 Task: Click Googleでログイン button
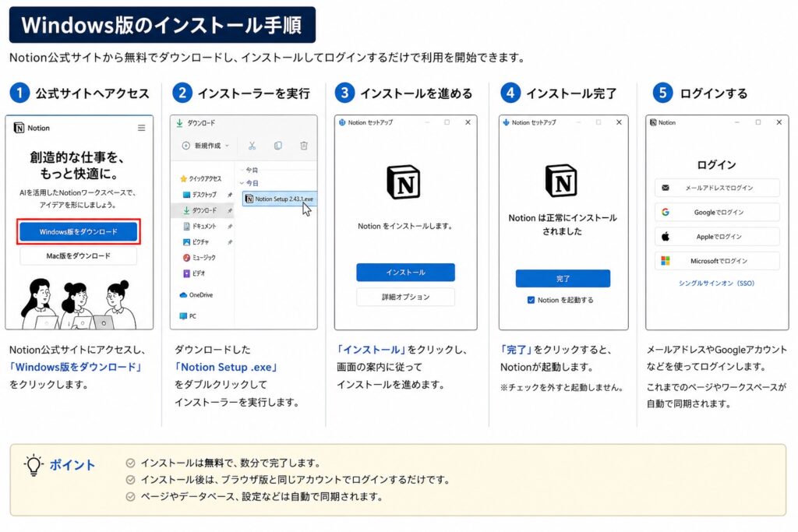(x=717, y=212)
